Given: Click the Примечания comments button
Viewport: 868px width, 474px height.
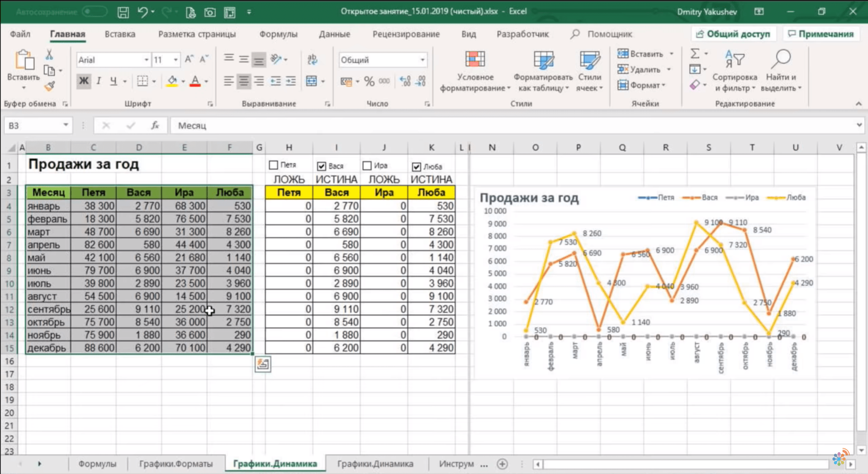Looking at the screenshot, I should coord(821,34).
